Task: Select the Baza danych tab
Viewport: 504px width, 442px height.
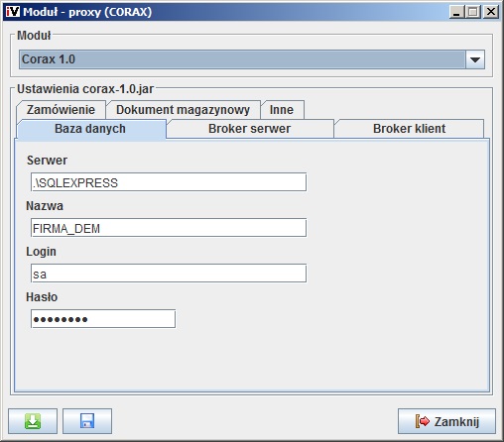Action: point(90,129)
